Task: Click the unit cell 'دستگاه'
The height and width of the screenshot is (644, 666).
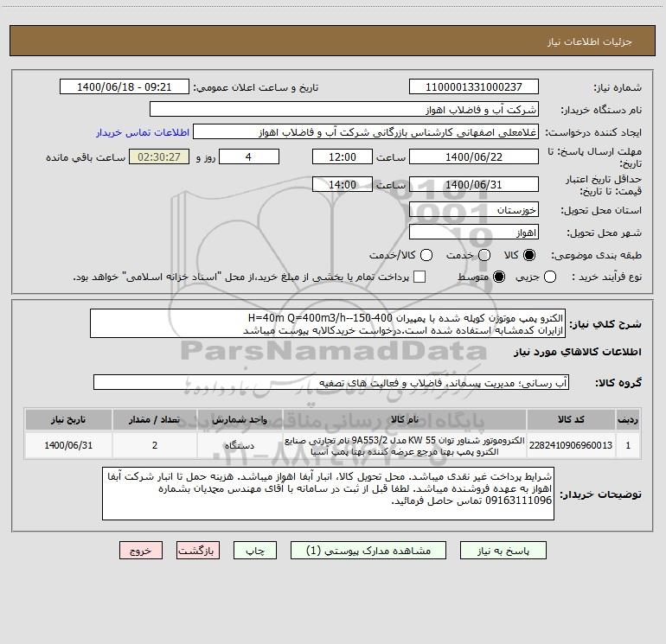Action: (x=240, y=445)
